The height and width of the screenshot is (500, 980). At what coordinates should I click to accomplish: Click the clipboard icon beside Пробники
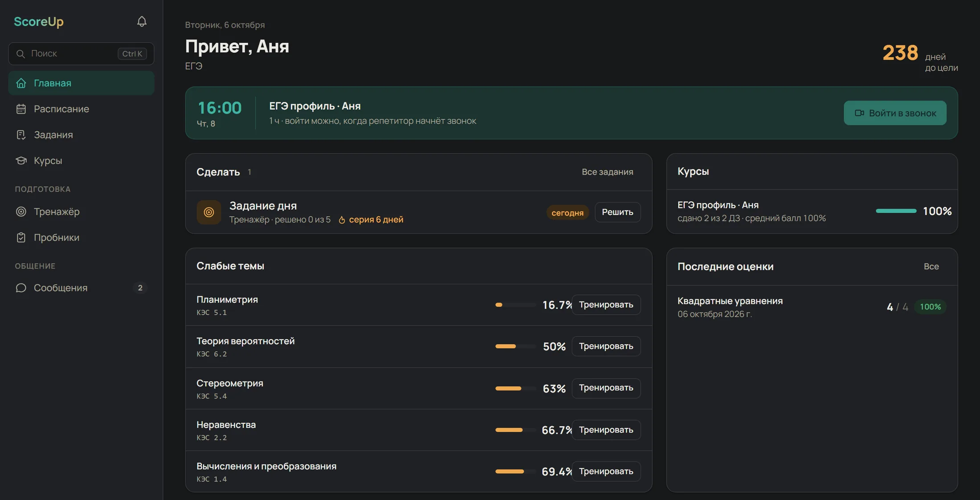(21, 238)
